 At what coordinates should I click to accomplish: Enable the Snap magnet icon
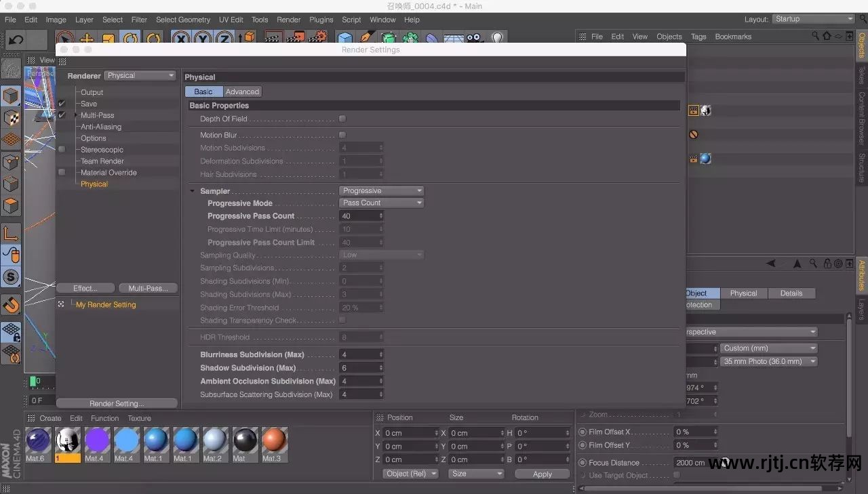tap(12, 304)
